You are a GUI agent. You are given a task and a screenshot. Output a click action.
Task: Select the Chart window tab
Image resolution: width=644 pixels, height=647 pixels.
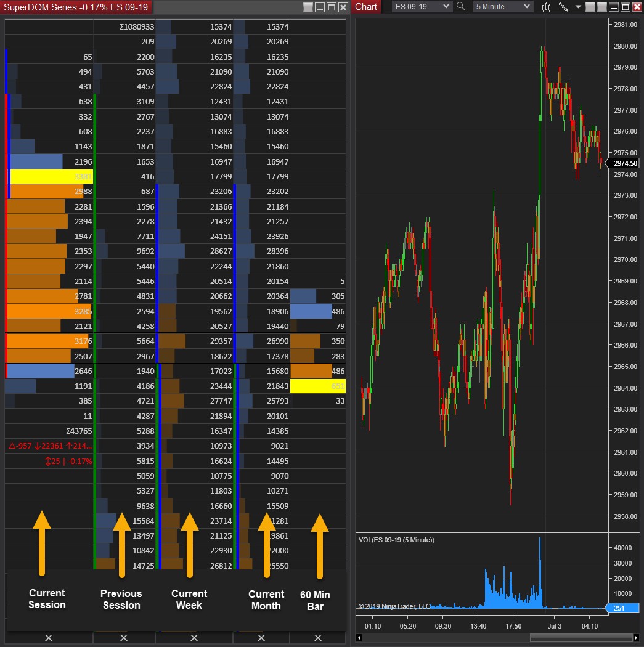tap(366, 7)
